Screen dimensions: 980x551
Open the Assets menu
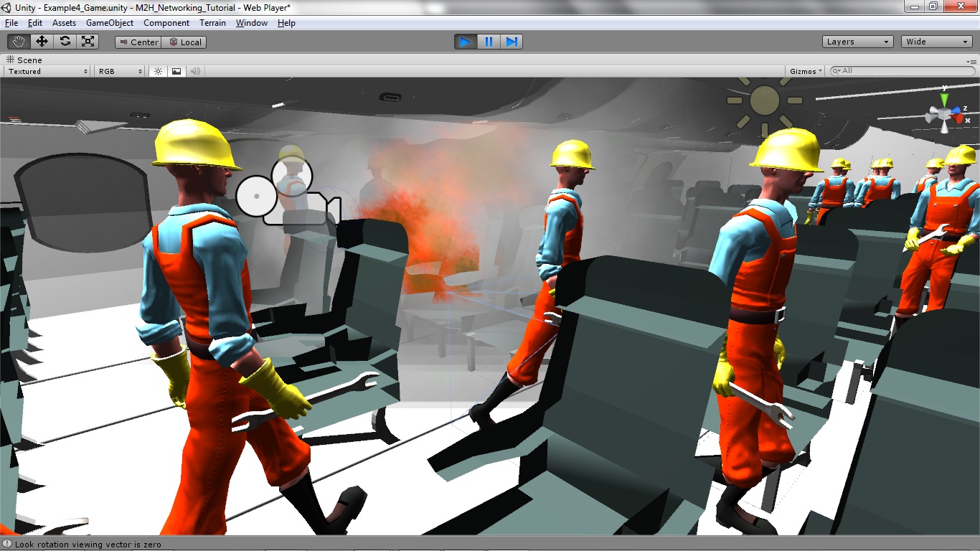point(64,23)
